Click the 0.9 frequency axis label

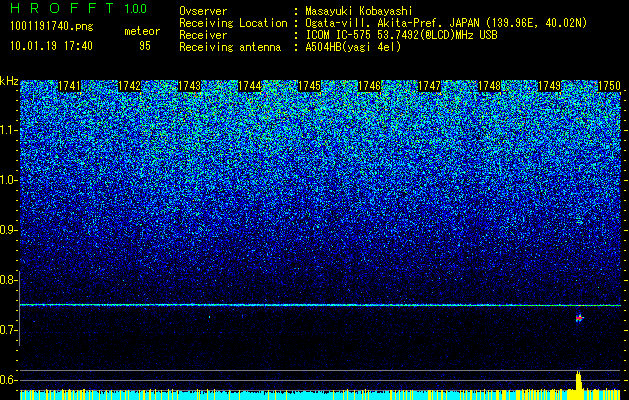[x=8, y=230]
